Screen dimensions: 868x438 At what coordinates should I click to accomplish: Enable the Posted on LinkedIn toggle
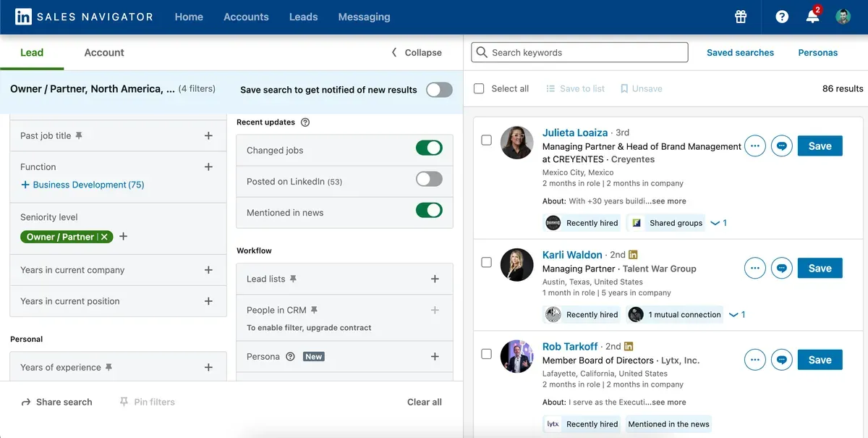coord(430,181)
